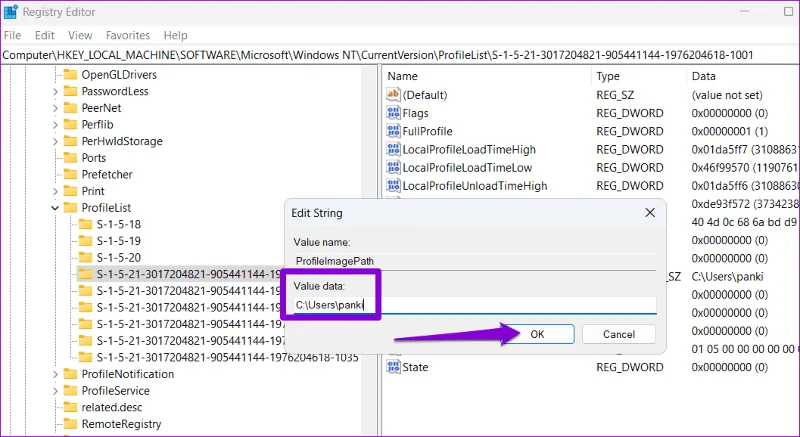
Task: Select the related.desc folder icon
Action: click(70, 407)
